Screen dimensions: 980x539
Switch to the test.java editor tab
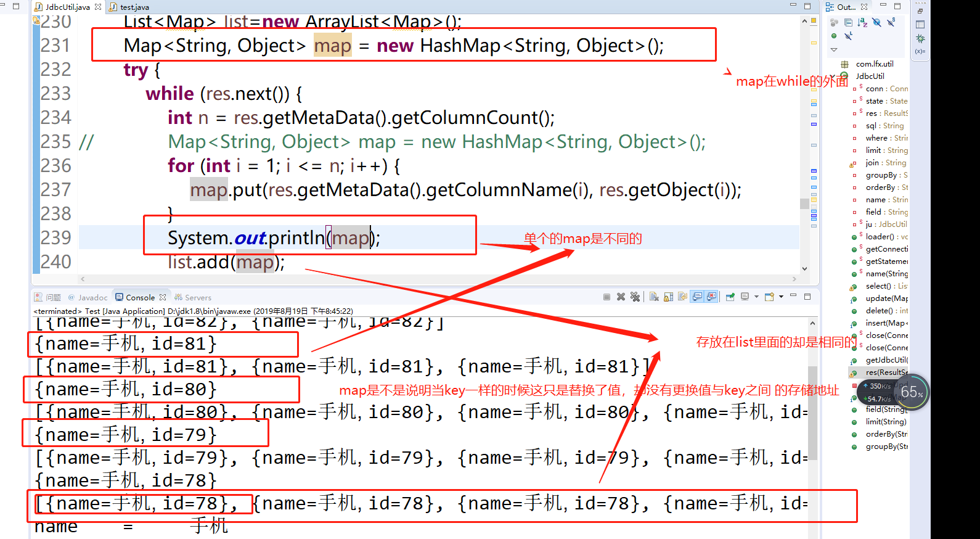point(129,7)
